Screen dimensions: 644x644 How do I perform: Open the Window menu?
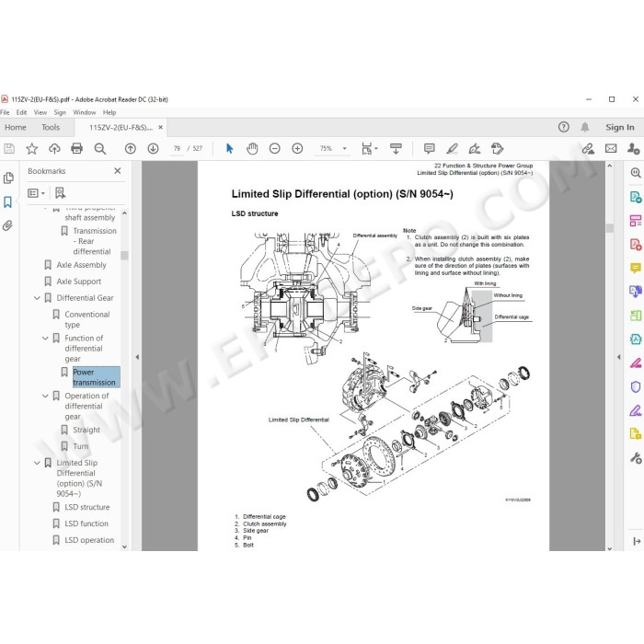coord(85,112)
